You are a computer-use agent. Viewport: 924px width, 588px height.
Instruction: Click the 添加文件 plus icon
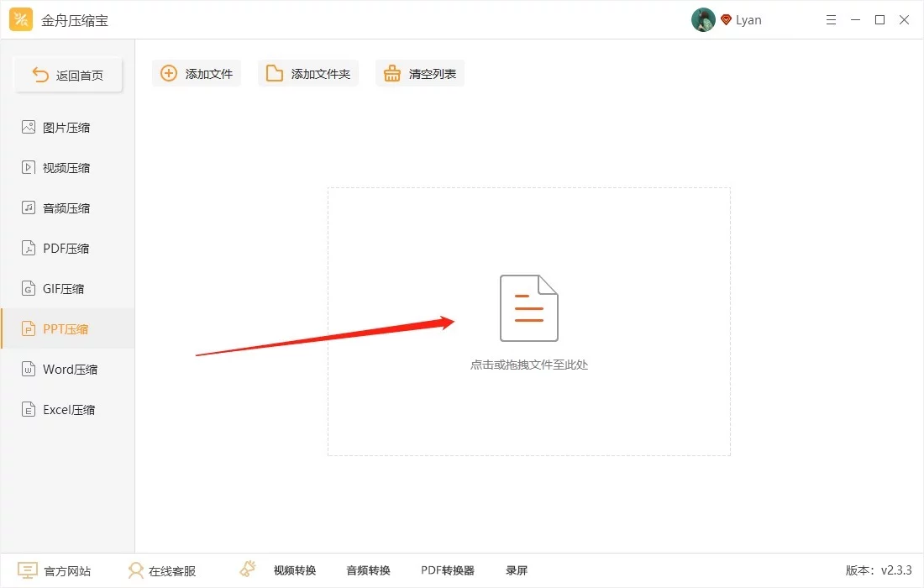pos(169,74)
